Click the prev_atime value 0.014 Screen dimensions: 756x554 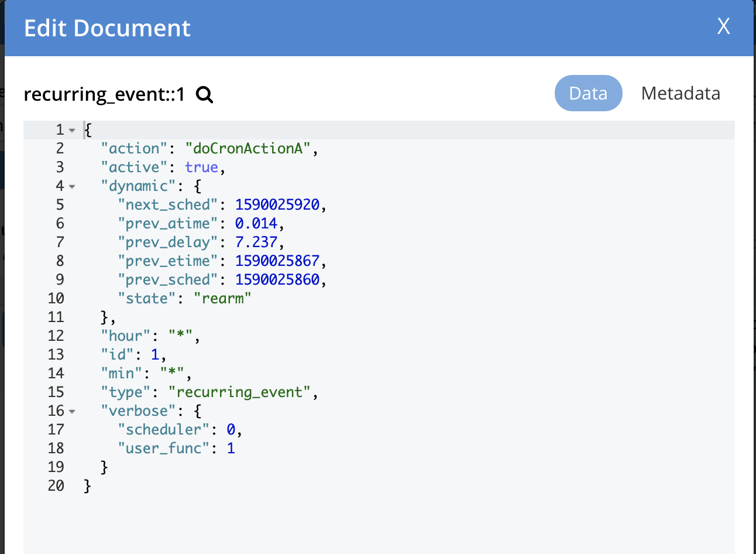(256, 224)
